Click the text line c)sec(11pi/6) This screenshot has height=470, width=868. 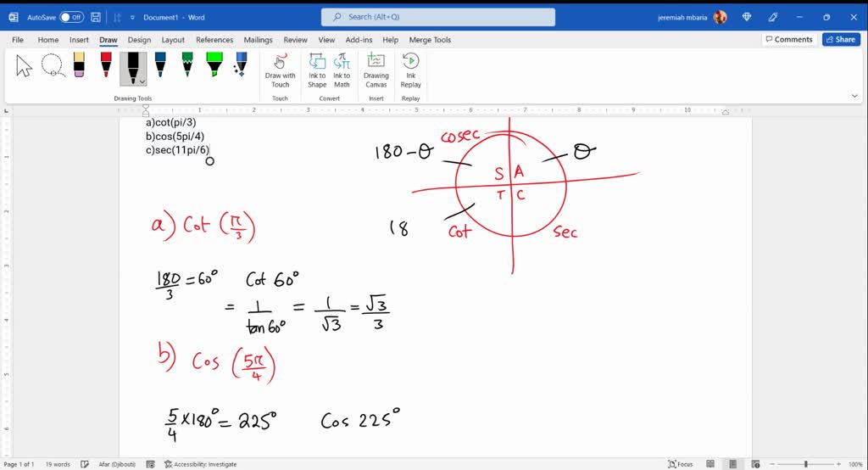[178, 150]
